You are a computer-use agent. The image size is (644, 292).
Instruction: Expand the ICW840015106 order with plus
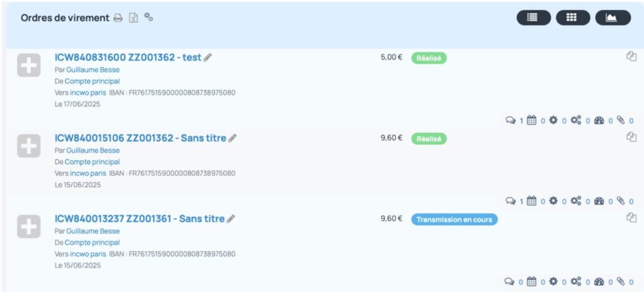pos(29,146)
